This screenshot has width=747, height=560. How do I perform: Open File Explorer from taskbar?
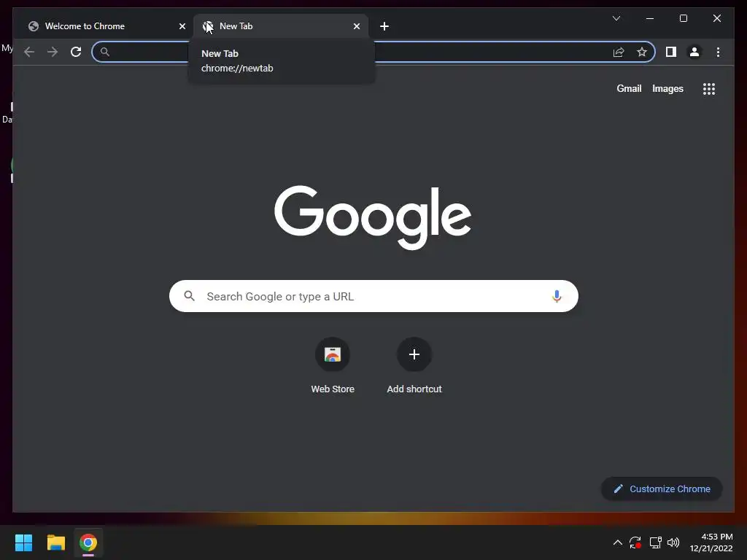coord(55,542)
